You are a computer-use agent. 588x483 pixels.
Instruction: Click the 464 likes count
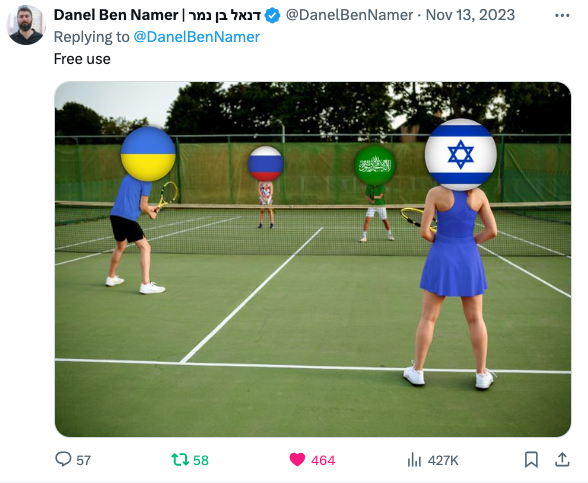point(323,460)
